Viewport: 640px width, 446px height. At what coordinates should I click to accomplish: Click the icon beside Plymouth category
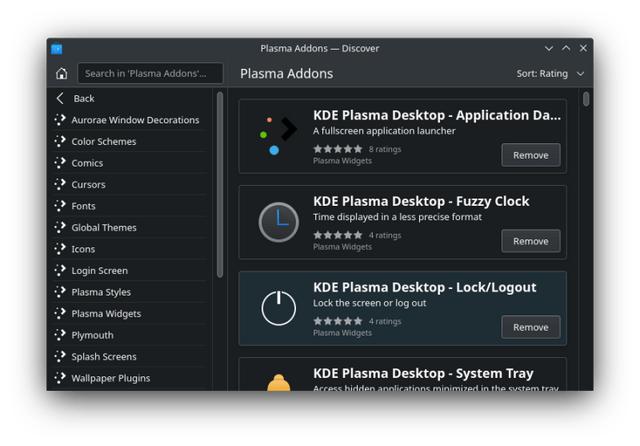tap(60, 335)
